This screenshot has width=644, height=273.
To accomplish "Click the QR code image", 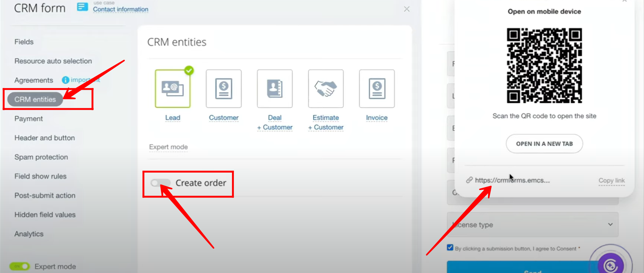I will [x=544, y=65].
